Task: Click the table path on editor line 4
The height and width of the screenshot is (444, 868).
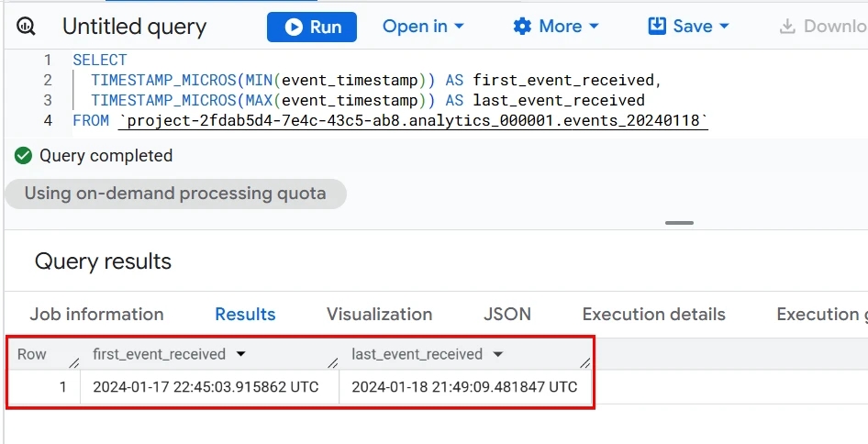Action: point(413,120)
